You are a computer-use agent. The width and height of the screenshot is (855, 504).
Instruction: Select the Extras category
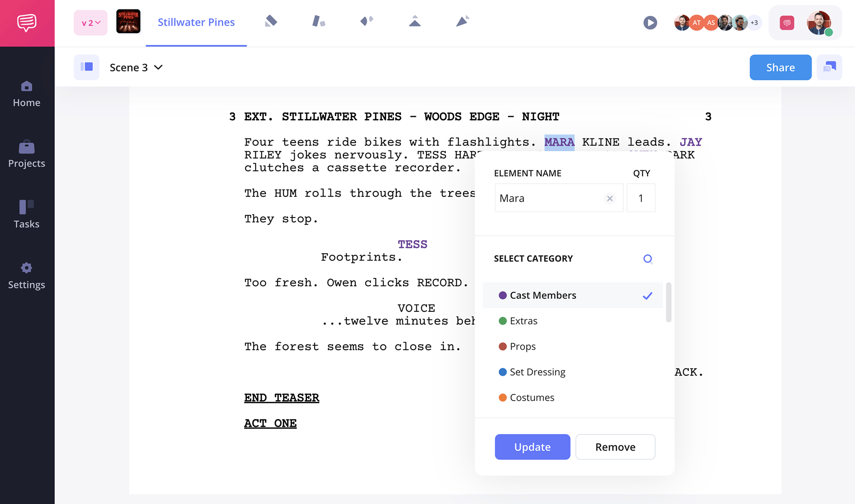[x=573, y=321]
